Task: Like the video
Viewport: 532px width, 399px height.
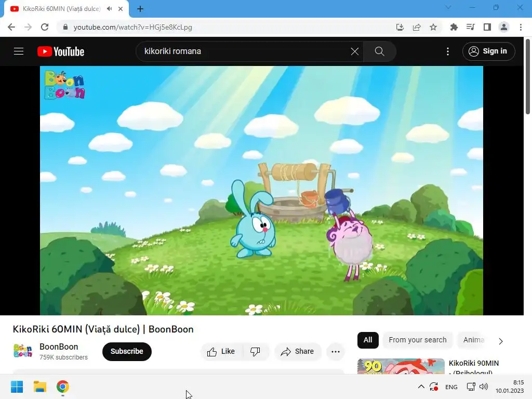Action: tap(221, 352)
